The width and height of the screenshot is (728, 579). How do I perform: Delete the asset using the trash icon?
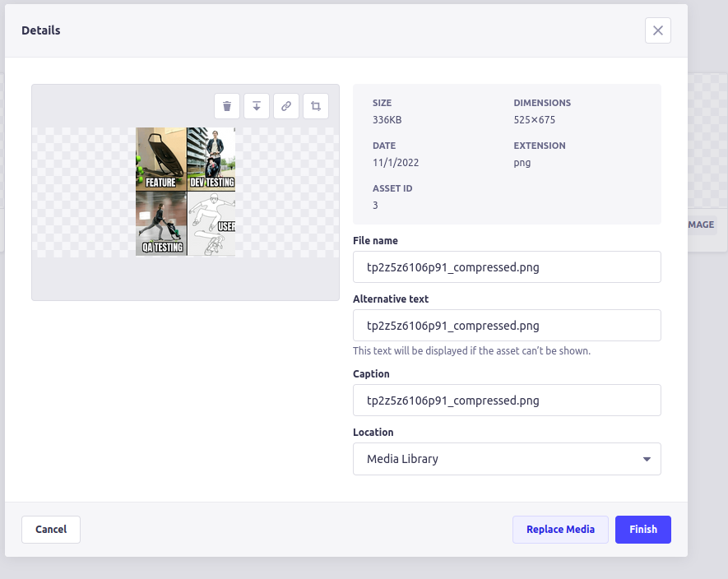pyautogui.click(x=227, y=105)
